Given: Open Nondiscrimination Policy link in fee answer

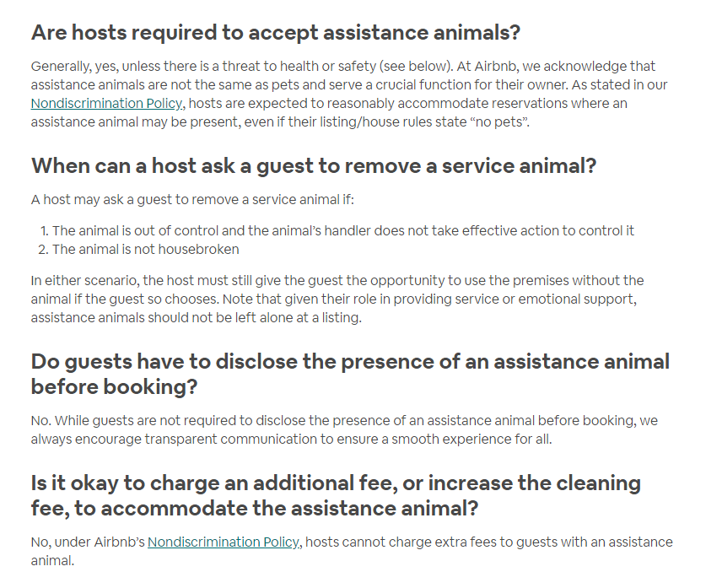Looking at the screenshot, I should [x=224, y=542].
